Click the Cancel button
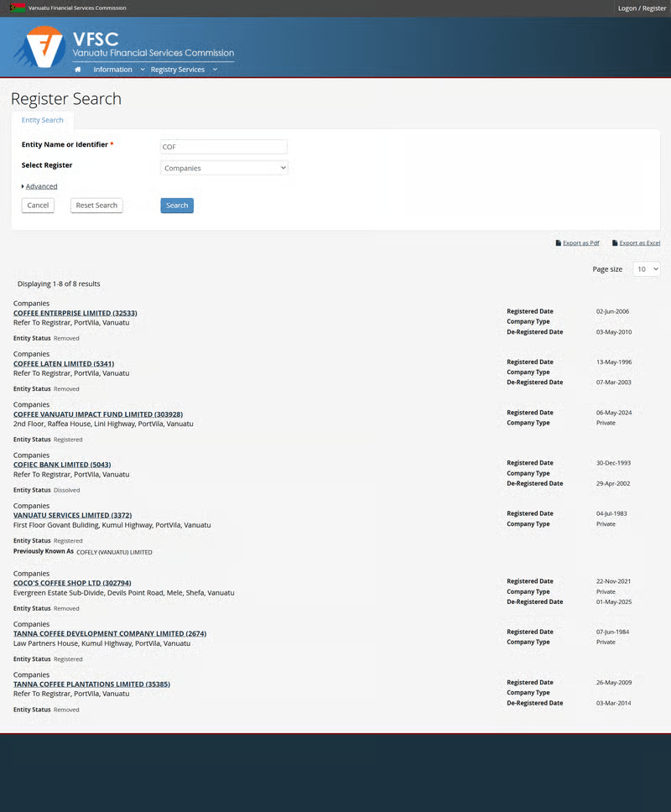 tap(38, 206)
